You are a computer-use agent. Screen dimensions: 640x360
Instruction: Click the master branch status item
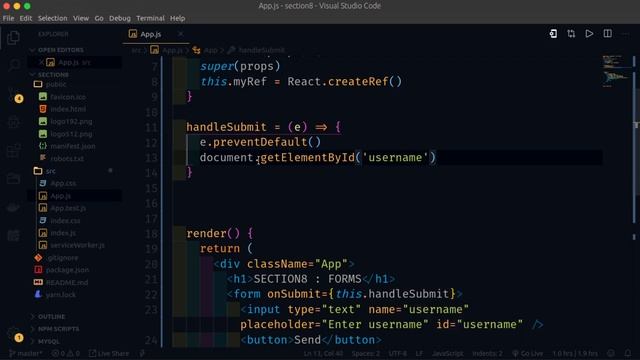(25, 353)
